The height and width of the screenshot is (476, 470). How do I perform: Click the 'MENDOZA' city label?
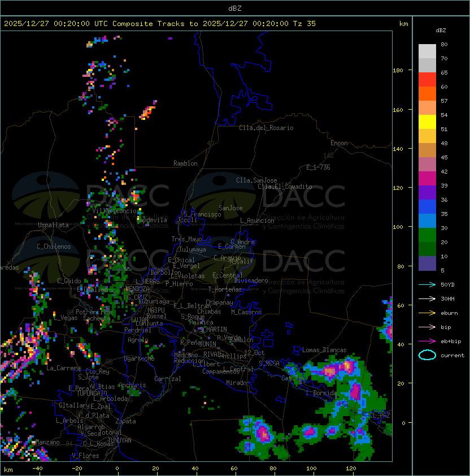pyautogui.click(x=137, y=289)
